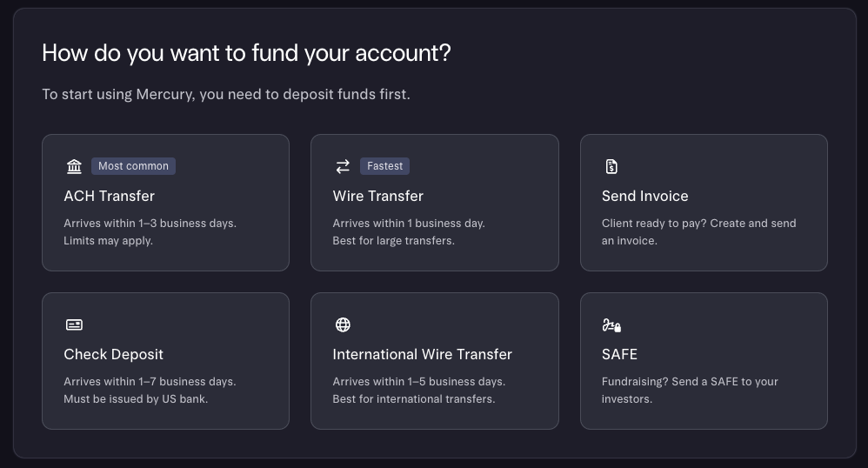This screenshot has width=868, height=468.
Task: Choose the International Wire Transfer title
Action: coord(422,354)
